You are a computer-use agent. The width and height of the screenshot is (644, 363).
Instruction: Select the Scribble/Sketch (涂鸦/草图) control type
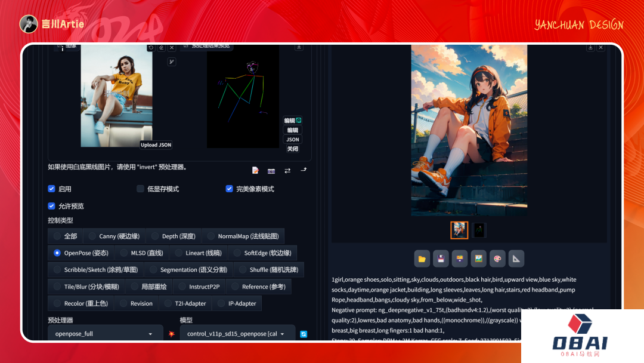tap(95, 270)
